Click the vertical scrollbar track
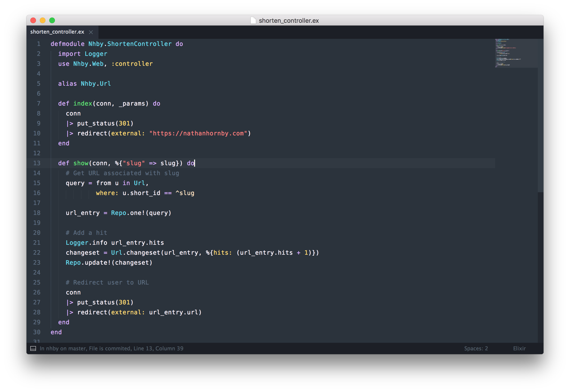Viewport: 570px width, 392px height. 540,258
